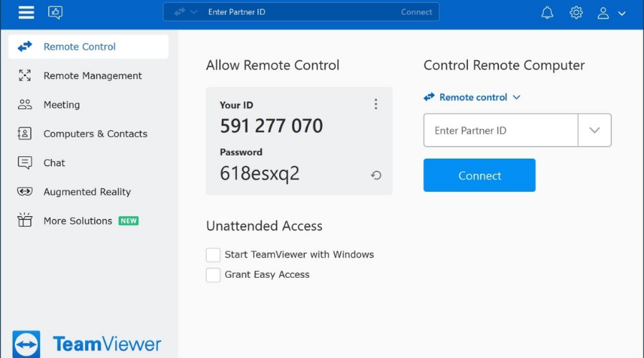Image resolution: width=644 pixels, height=358 pixels.
Task: Click Connect in the top bar
Action: point(416,12)
